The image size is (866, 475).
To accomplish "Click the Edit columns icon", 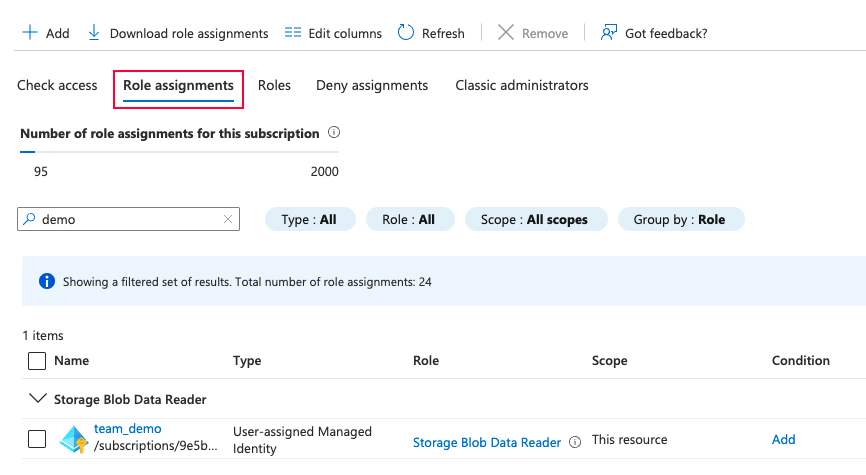I will coord(293,33).
